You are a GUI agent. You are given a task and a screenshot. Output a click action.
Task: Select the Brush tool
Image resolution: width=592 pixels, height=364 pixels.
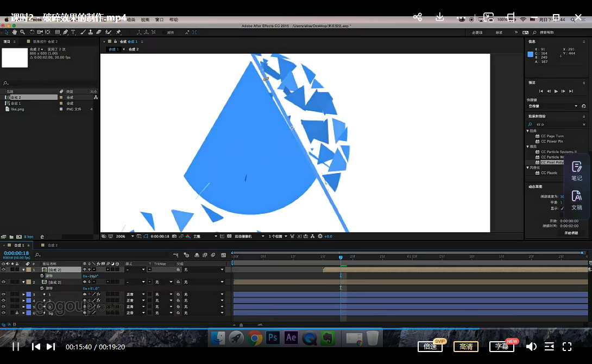[83, 33]
